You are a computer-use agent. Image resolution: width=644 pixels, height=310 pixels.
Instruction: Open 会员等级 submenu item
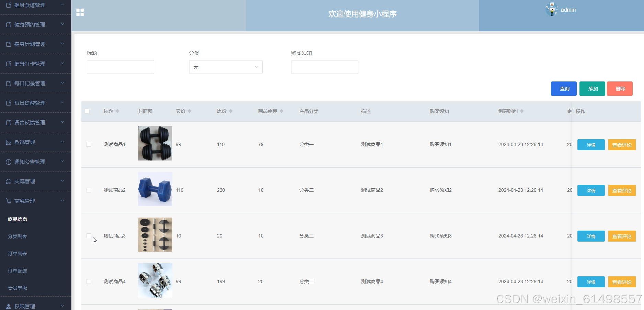tap(18, 288)
